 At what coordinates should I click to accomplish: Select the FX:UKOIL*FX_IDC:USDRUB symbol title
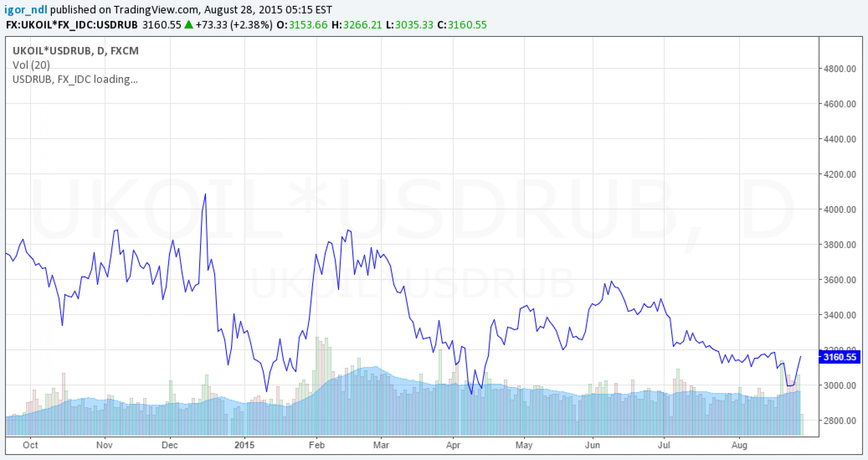(72, 25)
